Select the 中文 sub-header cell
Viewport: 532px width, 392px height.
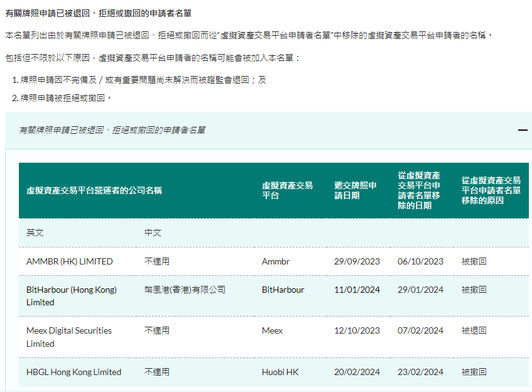tap(153, 232)
